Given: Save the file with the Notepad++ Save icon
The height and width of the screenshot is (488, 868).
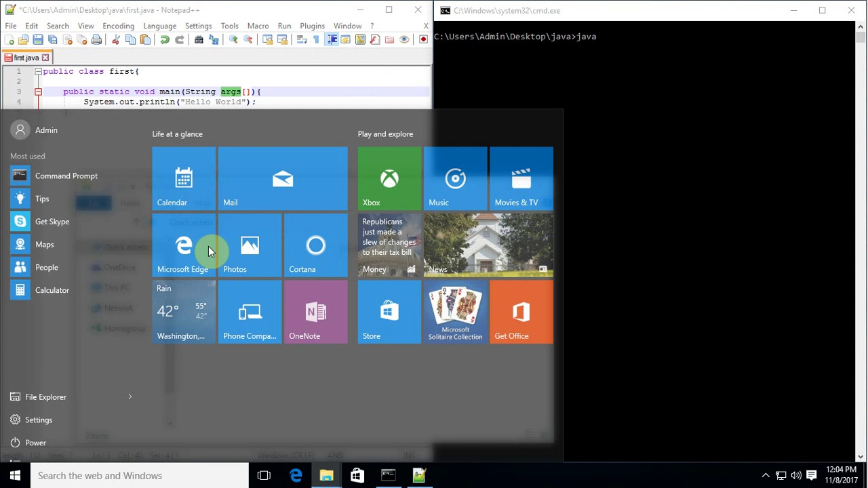Looking at the screenshot, I should click(x=38, y=40).
